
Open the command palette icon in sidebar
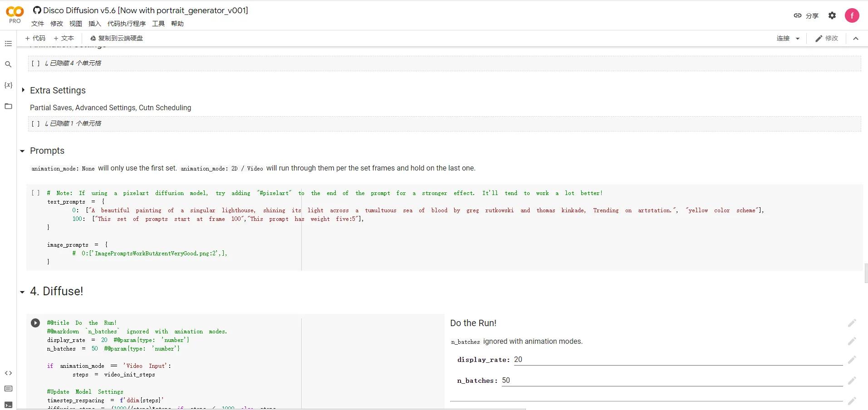pos(8,389)
